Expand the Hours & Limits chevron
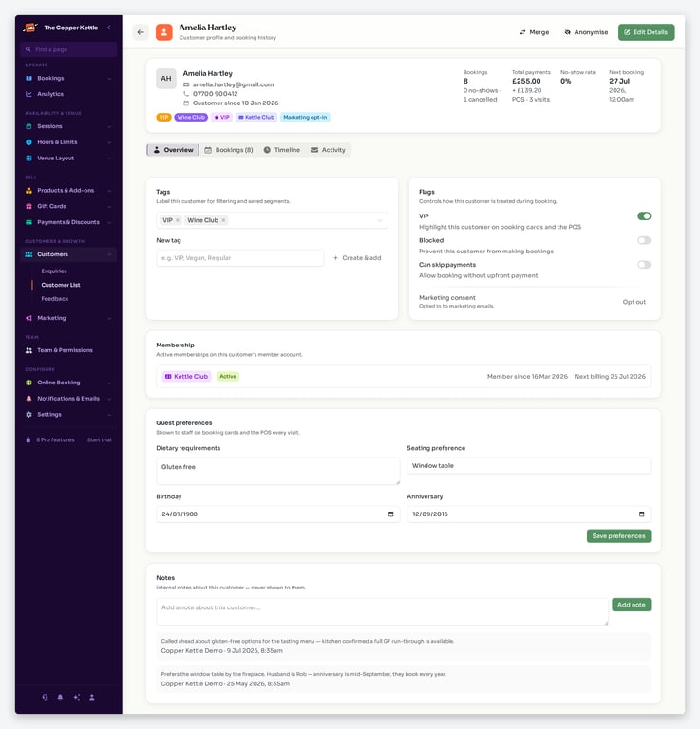The image size is (700, 729). coord(109,142)
